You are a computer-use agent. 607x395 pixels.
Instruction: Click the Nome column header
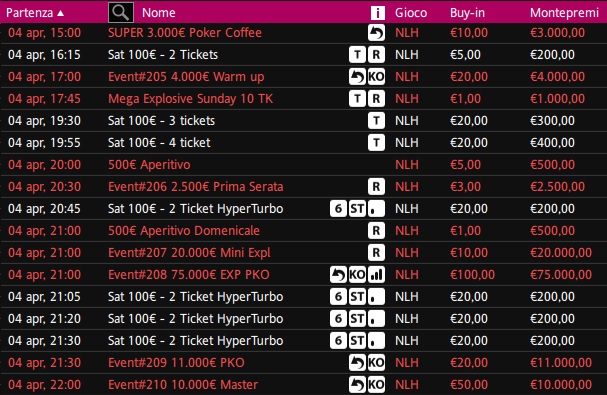(158, 13)
